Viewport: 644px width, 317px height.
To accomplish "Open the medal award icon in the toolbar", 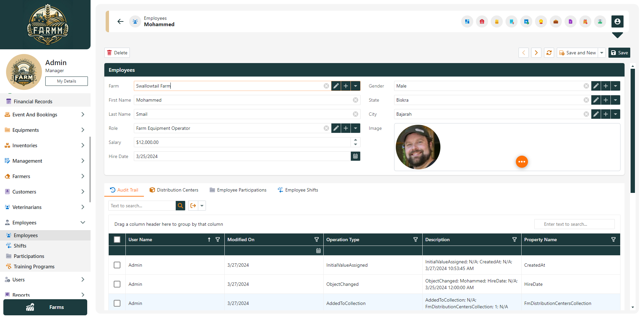I will click(x=541, y=21).
